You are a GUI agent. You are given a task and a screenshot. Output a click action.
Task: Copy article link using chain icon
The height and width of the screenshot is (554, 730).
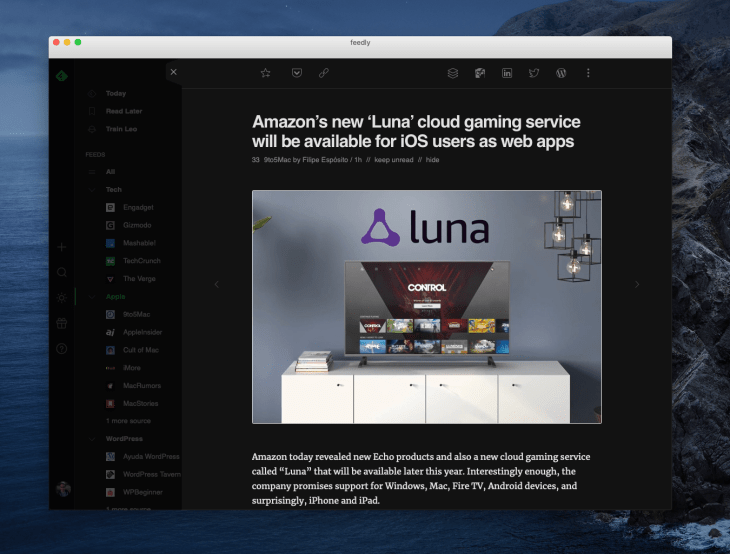pyautogui.click(x=324, y=73)
